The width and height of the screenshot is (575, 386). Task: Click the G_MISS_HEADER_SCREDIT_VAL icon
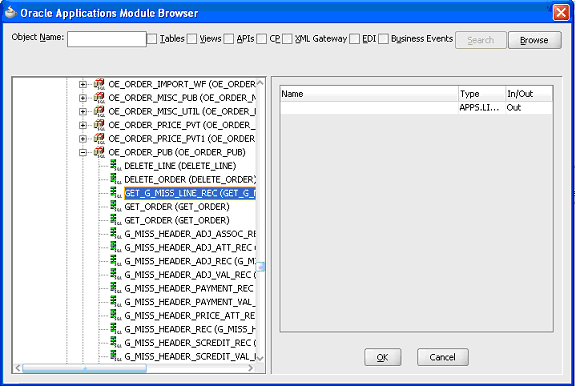[x=116, y=356]
